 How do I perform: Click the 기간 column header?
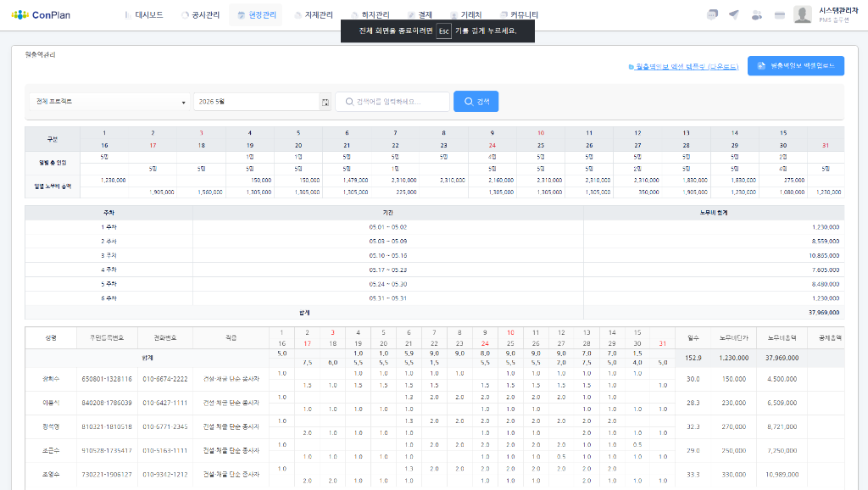(387, 213)
